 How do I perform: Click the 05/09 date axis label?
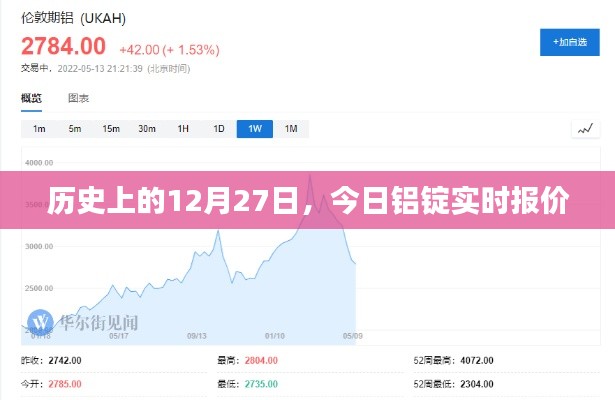(x=353, y=336)
